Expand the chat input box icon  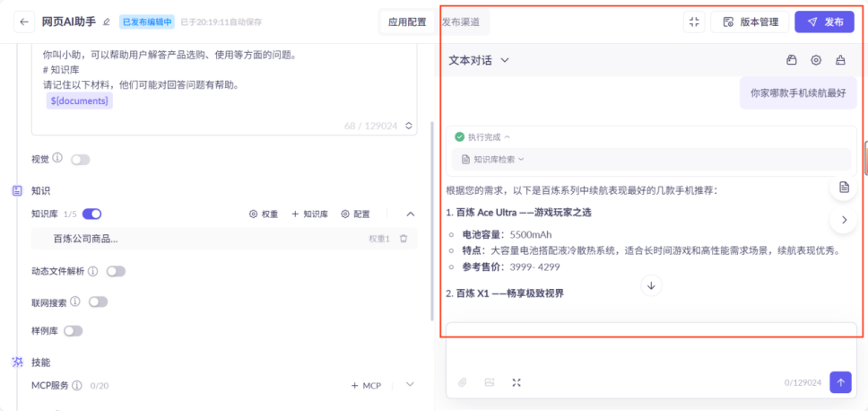coord(516,382)
